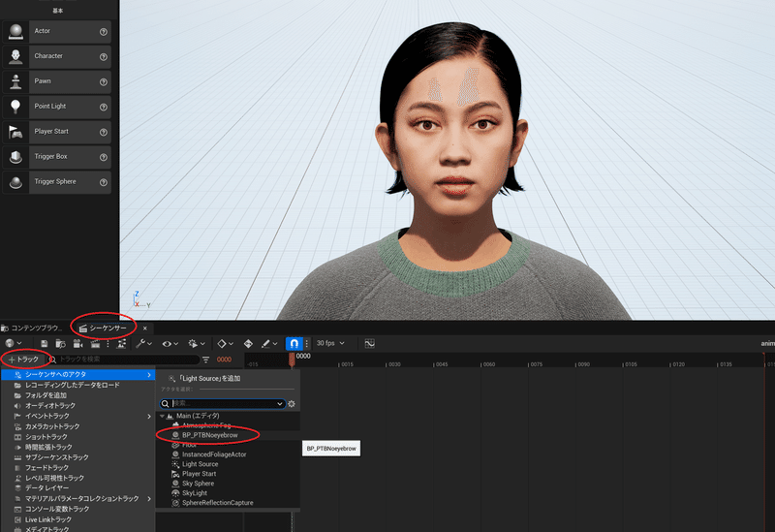
Task: Open the globe dropdown in Sequencer toolbar
Action: coord(14,343)
